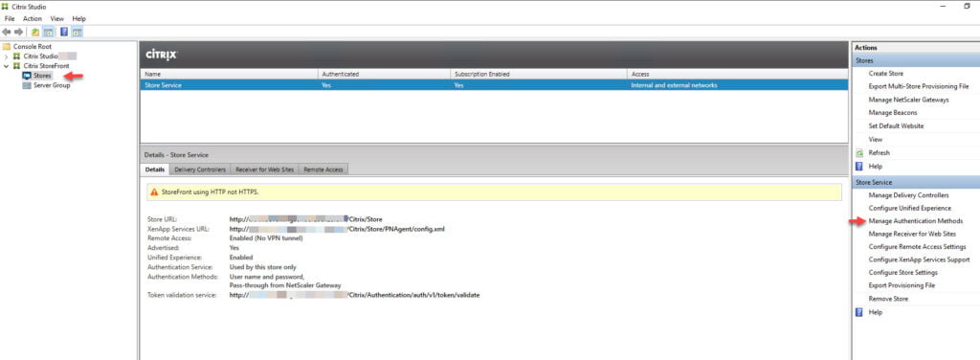Viewport: 980px width, 360px height.
Task: Restore the Citrix Studio window size
Action: tap(967, 7)
